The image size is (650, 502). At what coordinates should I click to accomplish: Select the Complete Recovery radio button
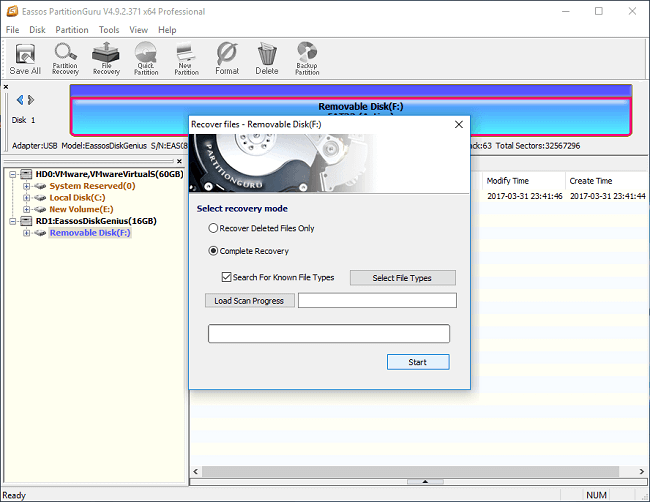213,251
